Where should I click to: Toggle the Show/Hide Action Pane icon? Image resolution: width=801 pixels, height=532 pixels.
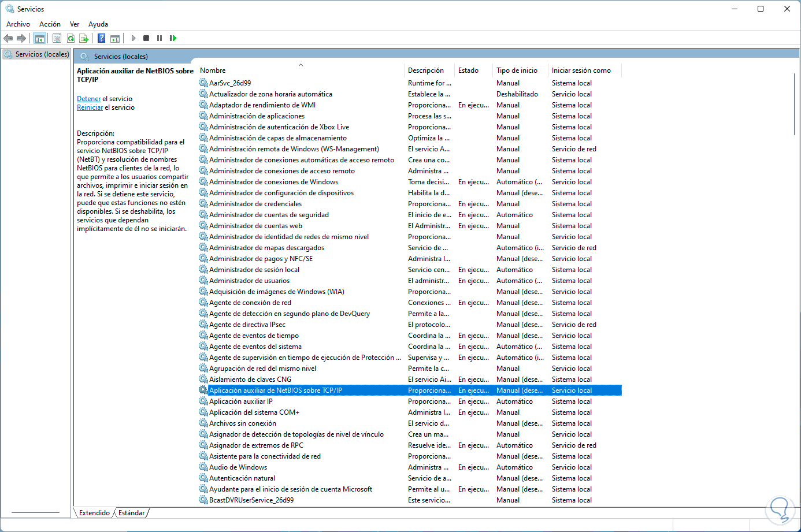point(115,38)
